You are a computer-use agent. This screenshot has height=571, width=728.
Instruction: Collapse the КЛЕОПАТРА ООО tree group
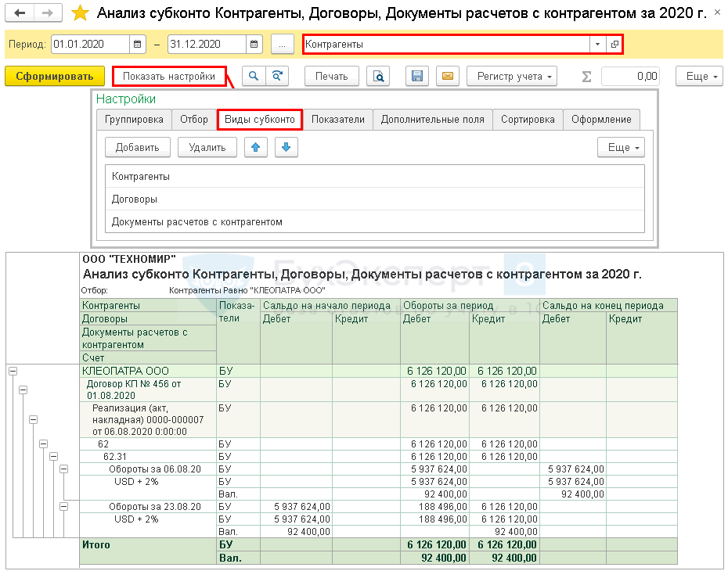(13, 372)
